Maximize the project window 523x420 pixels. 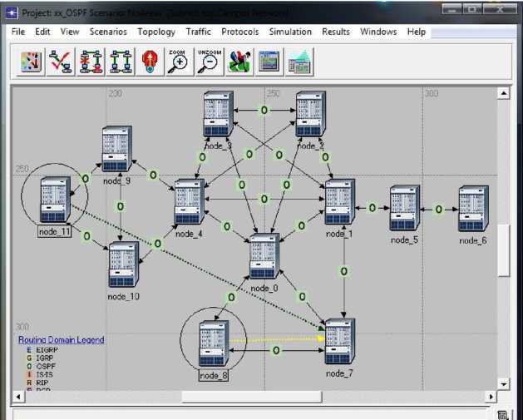pos(472,10)
